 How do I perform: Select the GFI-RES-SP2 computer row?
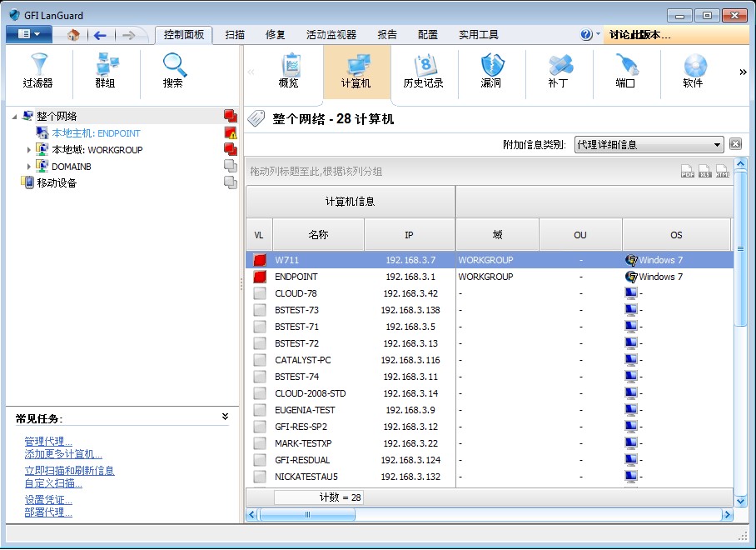[x=490, y=427]
